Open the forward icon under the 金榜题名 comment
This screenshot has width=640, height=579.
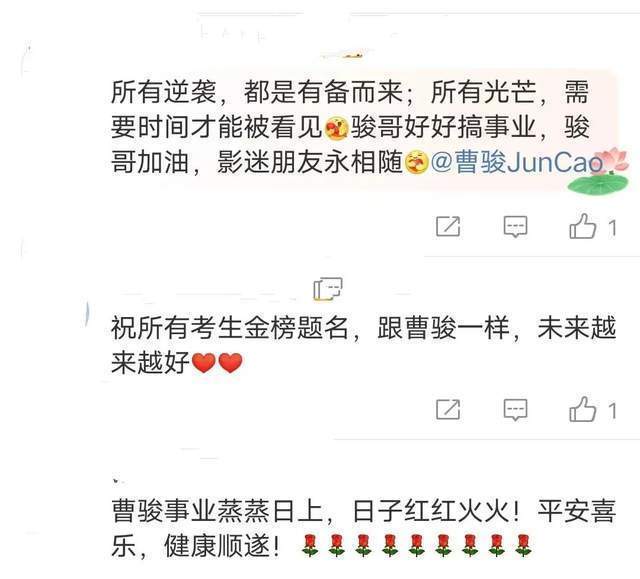pos(448,409)
